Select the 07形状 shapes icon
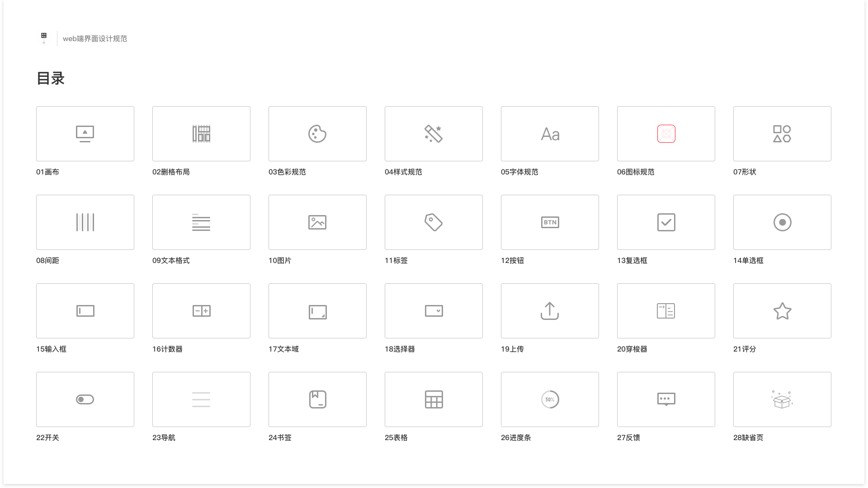 click(782, 134)
